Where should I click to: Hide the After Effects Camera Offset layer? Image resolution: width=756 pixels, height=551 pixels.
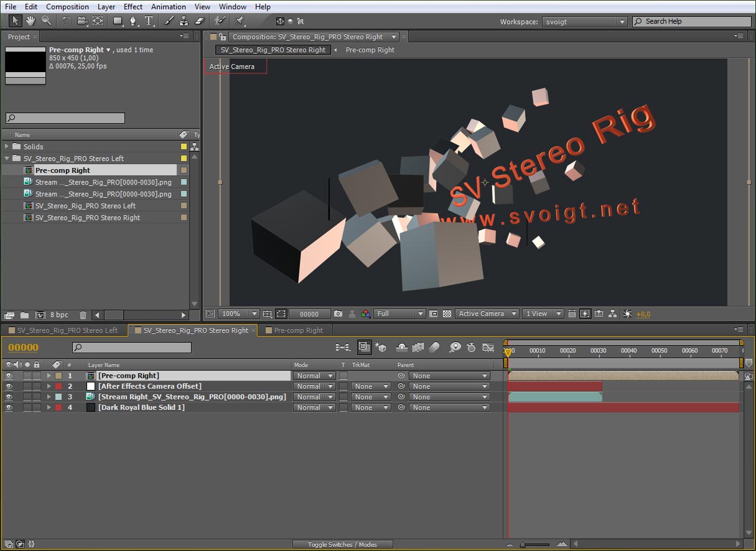[x=9, y=386]
